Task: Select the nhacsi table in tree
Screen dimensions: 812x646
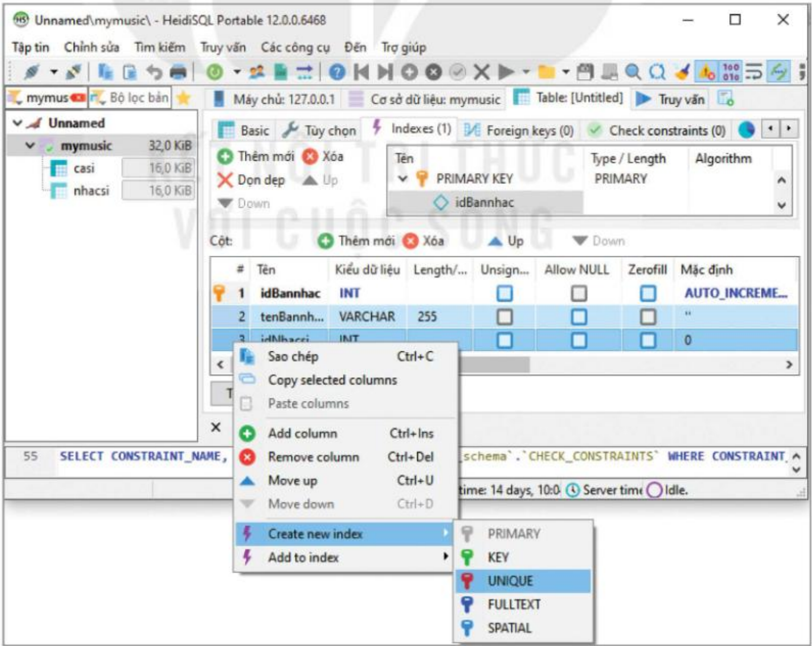Action: coord(91,191)
